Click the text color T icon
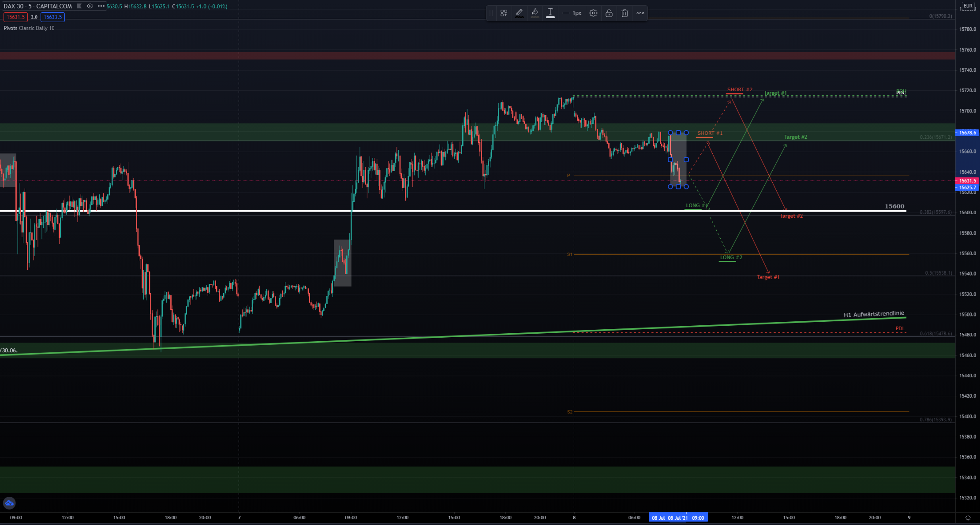 pyautogui.click(x=550, y=13)
